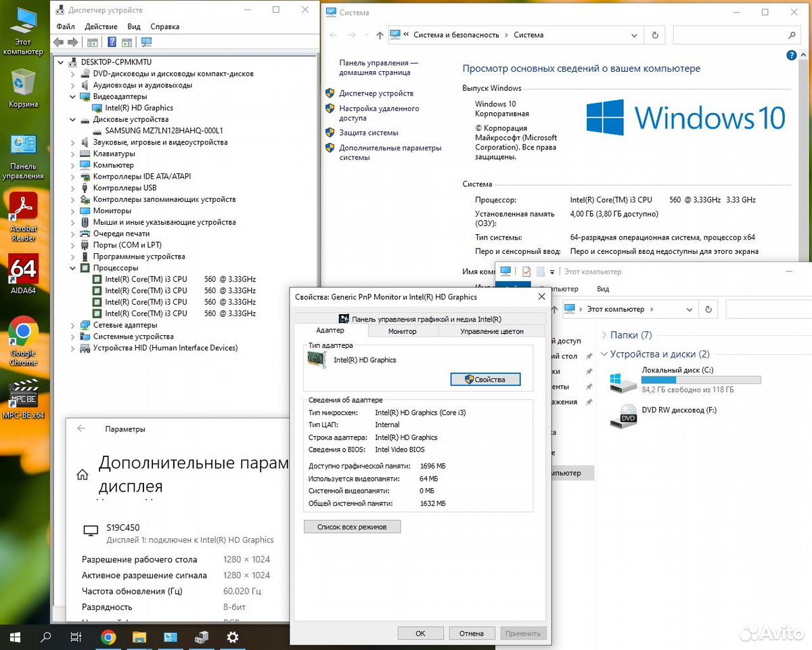Click the search field in This PC window
The image size is (812, 650).
tap(769, 309)
